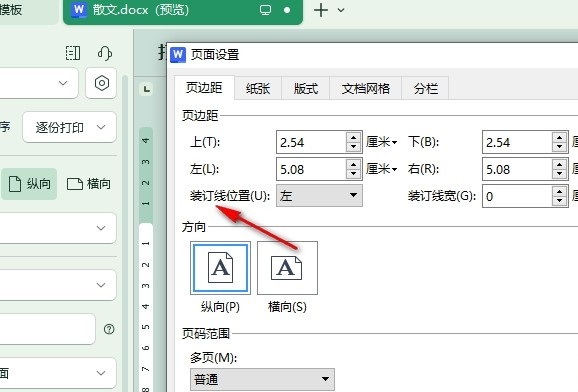Click the plus icon to open new tab

point(321,10)
